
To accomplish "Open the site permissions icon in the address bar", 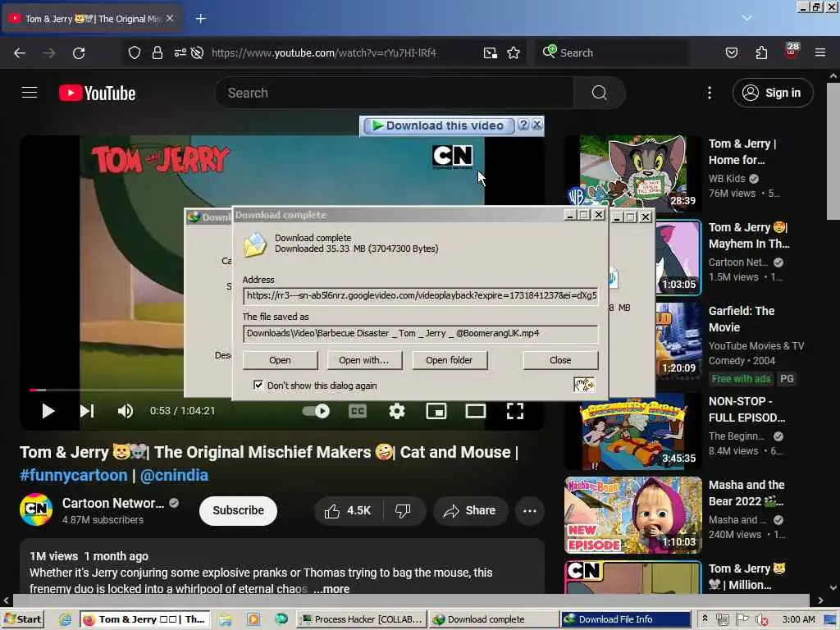I will pyautogui.click(x=180, y=52).
